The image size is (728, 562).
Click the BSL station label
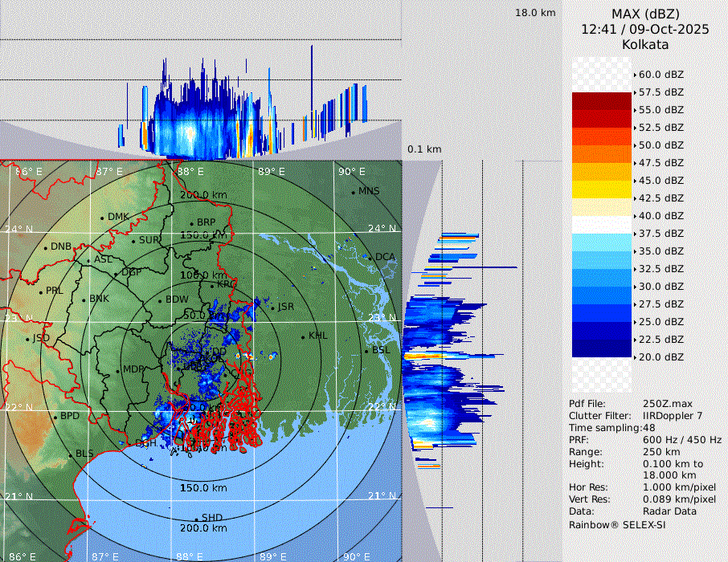[381, 351]
